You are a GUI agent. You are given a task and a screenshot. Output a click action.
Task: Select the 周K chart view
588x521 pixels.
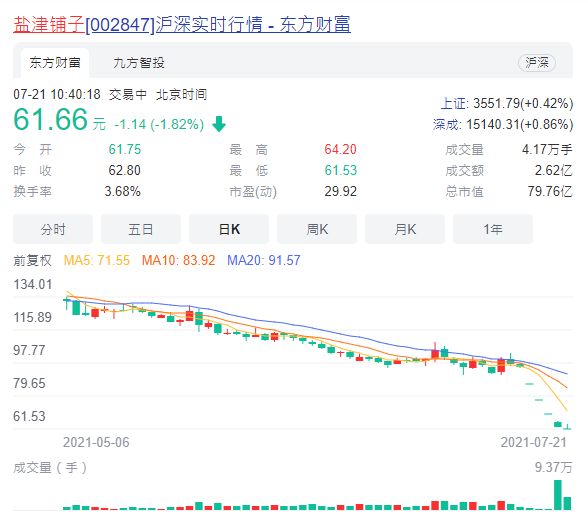[317, 229]
